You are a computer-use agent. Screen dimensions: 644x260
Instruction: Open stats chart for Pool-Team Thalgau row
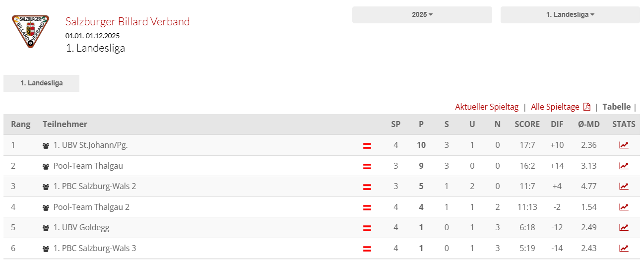coord(624,166)
